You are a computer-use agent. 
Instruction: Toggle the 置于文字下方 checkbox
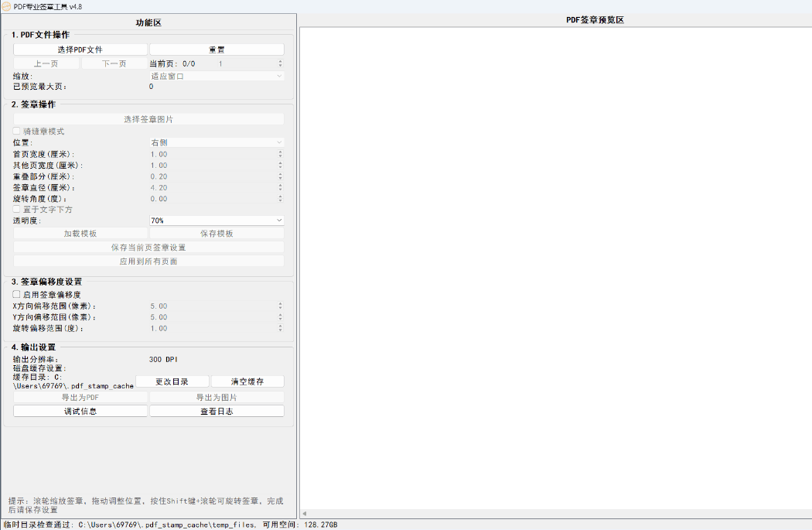17,210
